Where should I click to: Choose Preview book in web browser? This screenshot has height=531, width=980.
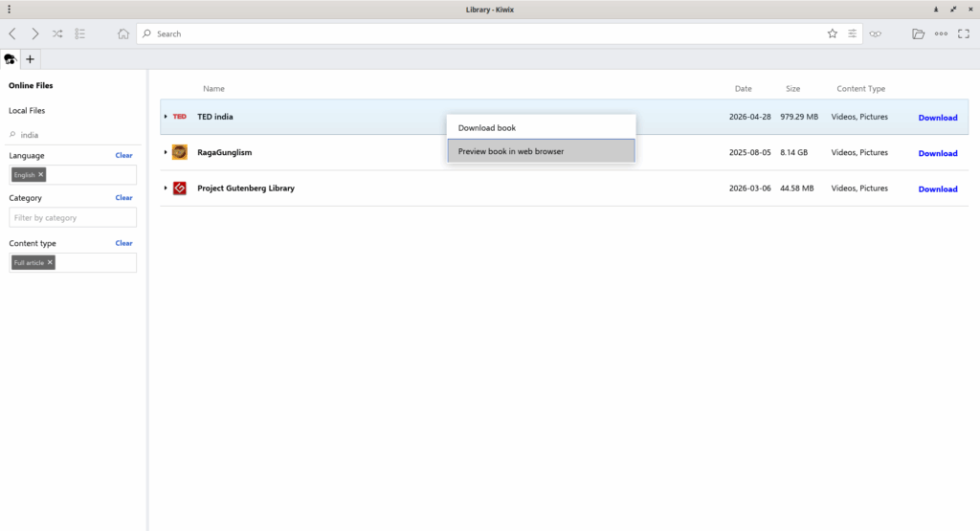542,151
